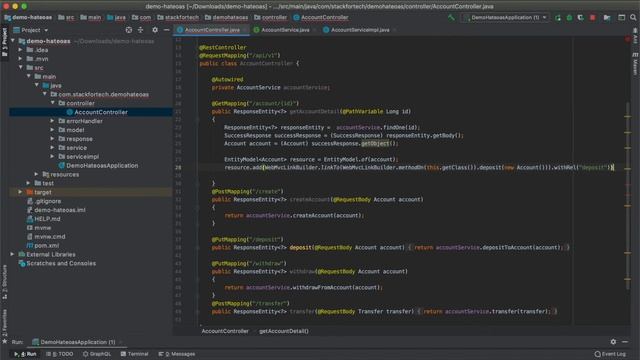
Task: Open Project panel settings gear
Action: coord(155,30)
